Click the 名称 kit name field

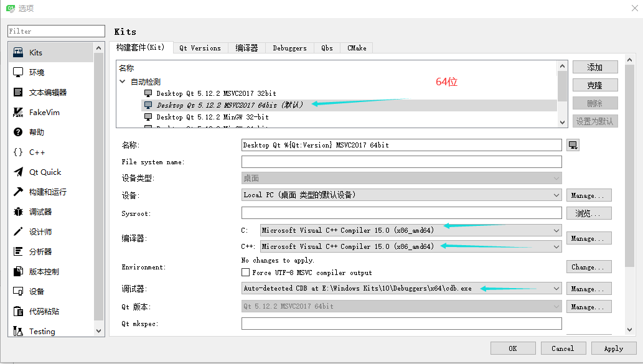coord(401,145)
